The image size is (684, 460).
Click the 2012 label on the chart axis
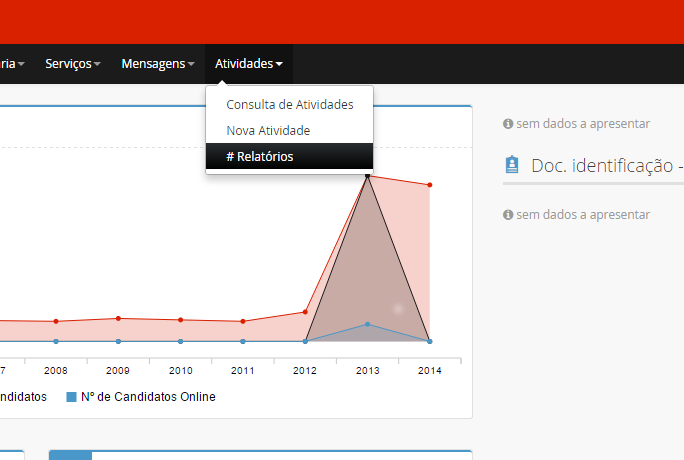[305, 370]
